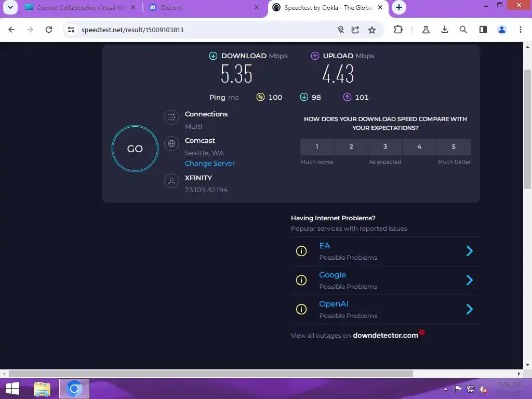Rate download speed as 2
532x399 pixels.
[351, 147]
